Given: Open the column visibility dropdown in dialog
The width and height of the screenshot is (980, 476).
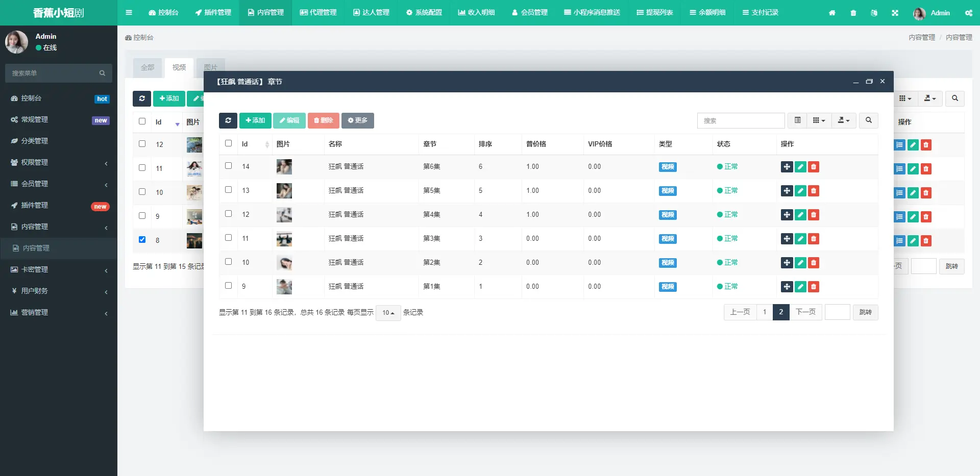Looking at the screenshot, I should [819, 120].
